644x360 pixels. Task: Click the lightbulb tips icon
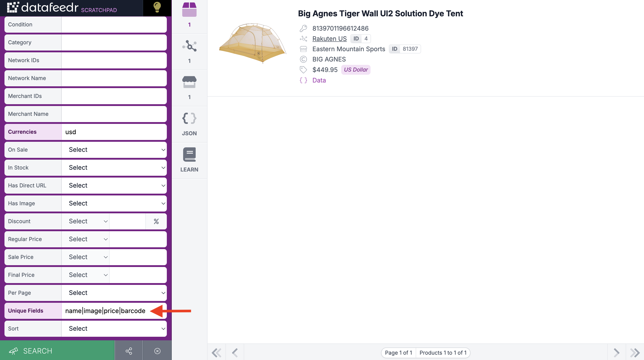157,8
